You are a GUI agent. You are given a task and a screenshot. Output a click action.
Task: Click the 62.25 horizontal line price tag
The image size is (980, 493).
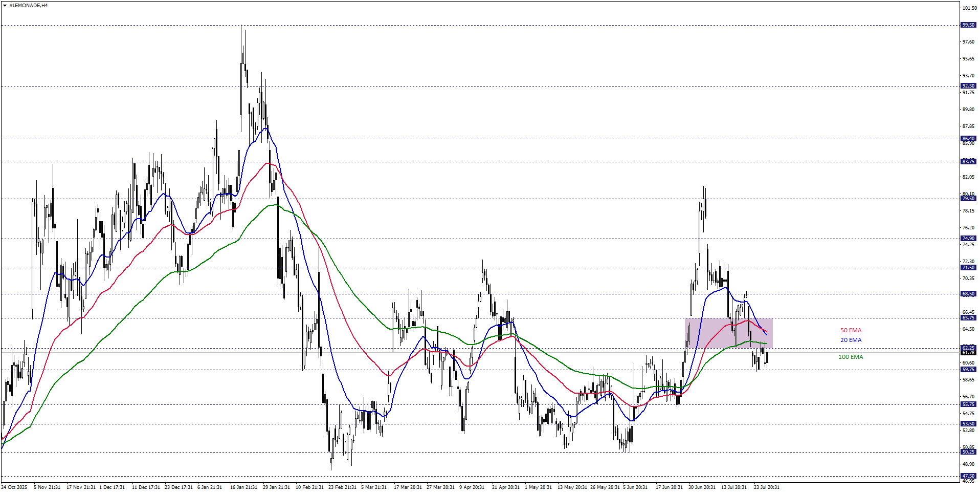tap(968, 348)
